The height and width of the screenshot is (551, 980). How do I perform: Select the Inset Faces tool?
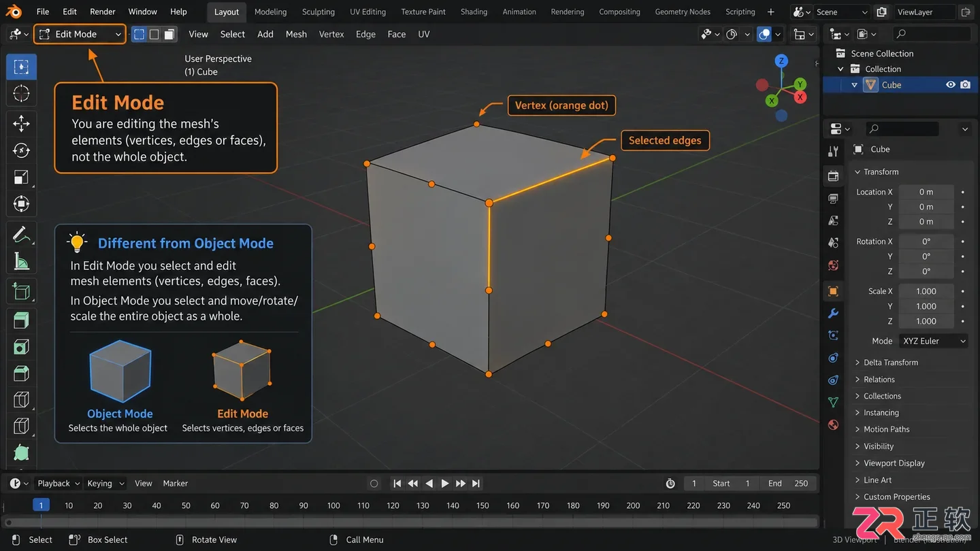(21, 347)
